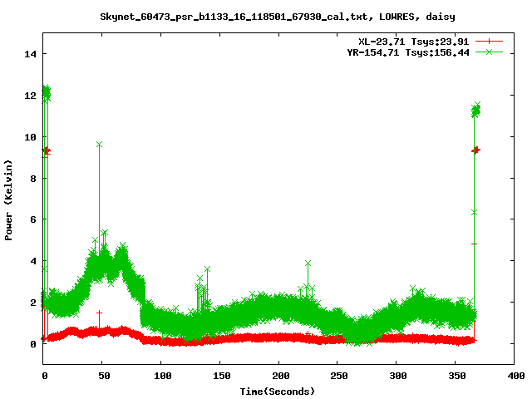Click the x-axis tick label 50

coord(104,376)
